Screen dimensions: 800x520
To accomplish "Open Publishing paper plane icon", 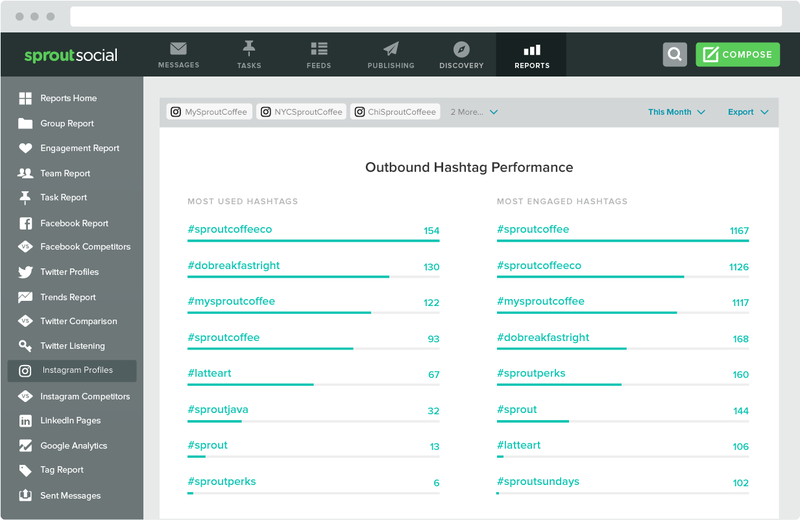I will coord(391,48).
